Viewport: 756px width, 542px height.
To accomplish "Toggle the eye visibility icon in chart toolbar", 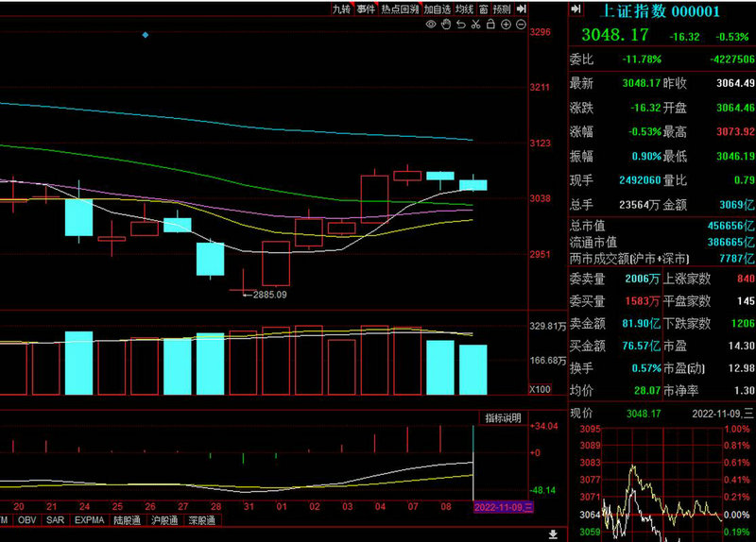I will [431, 25].
